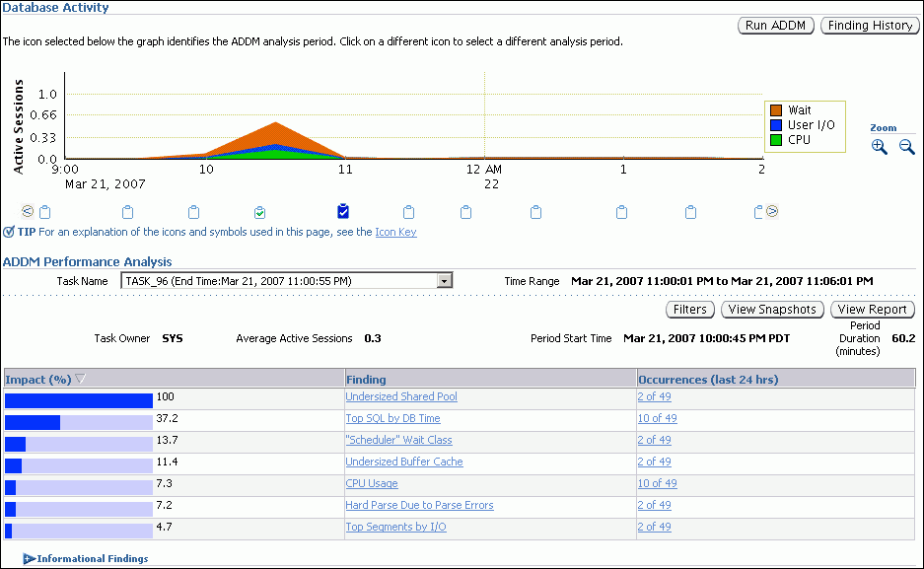Open the "Scheduler" Wait Class finding
Viewport: 924px width, 569px height.
(399, 440)
